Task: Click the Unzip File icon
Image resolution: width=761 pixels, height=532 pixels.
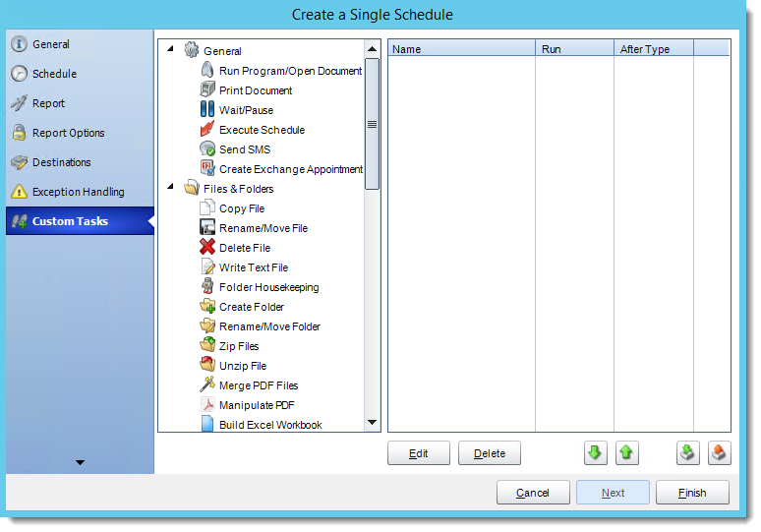Action: click(207, 365)
